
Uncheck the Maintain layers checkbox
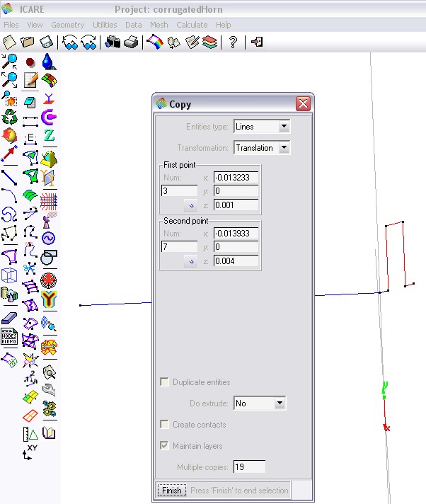pos(164,445)
